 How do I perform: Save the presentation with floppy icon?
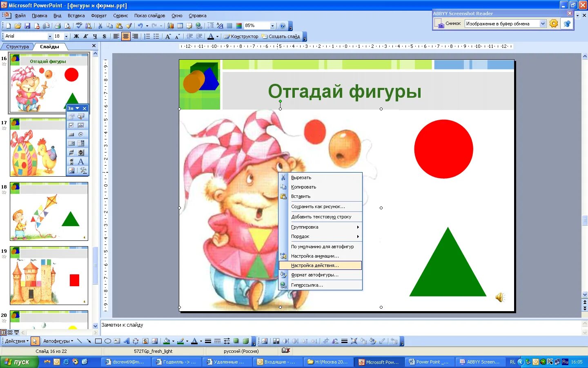tap(27, 26)
